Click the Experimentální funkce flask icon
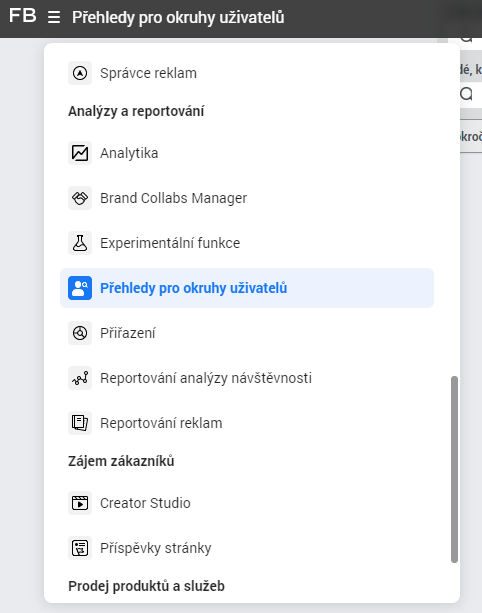 coord(80,243)
